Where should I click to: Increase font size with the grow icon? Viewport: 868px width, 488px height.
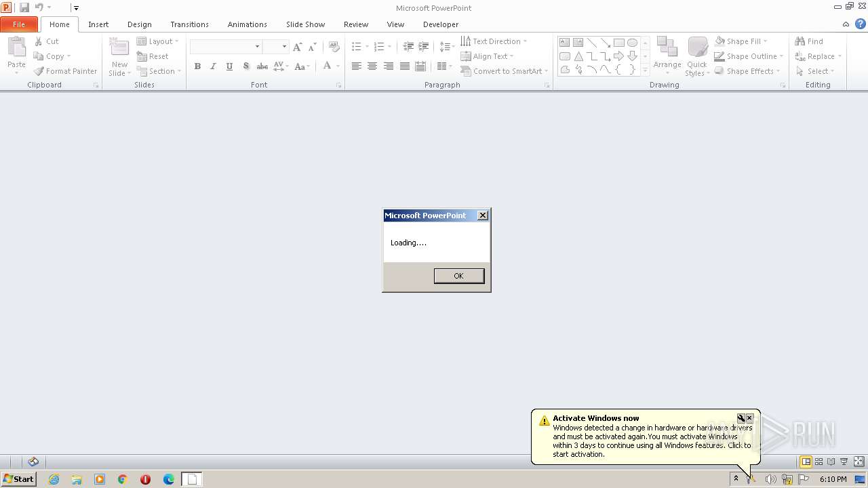tap(297, 47)
